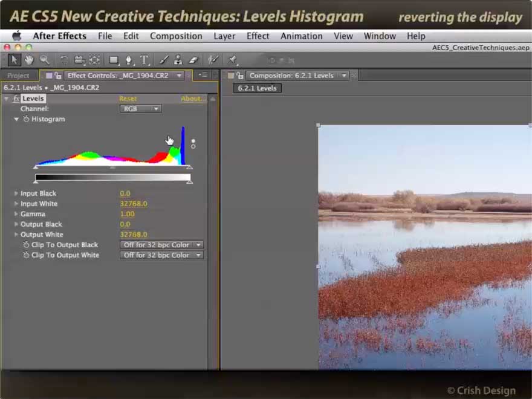
Task: Expand the Input Black property
Action: (x=16, y=193)
